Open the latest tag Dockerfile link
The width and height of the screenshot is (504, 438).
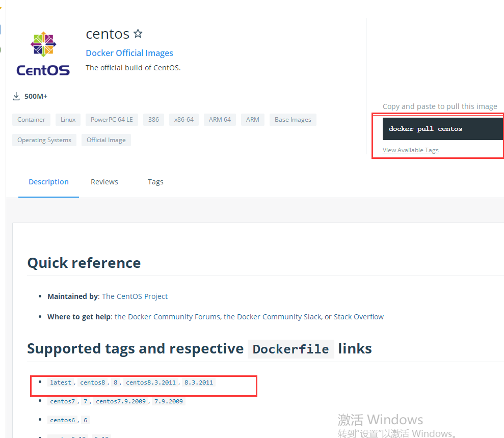[61, 382]
